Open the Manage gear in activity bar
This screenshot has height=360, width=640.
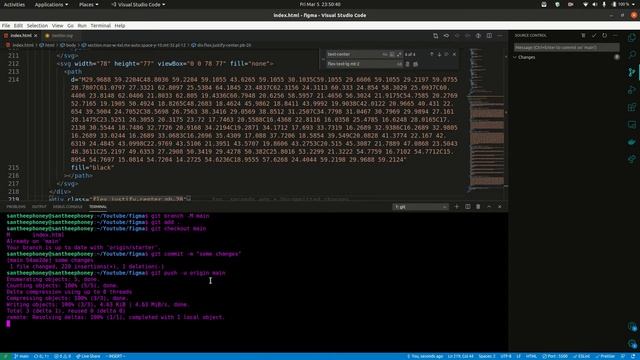[632, 344]
